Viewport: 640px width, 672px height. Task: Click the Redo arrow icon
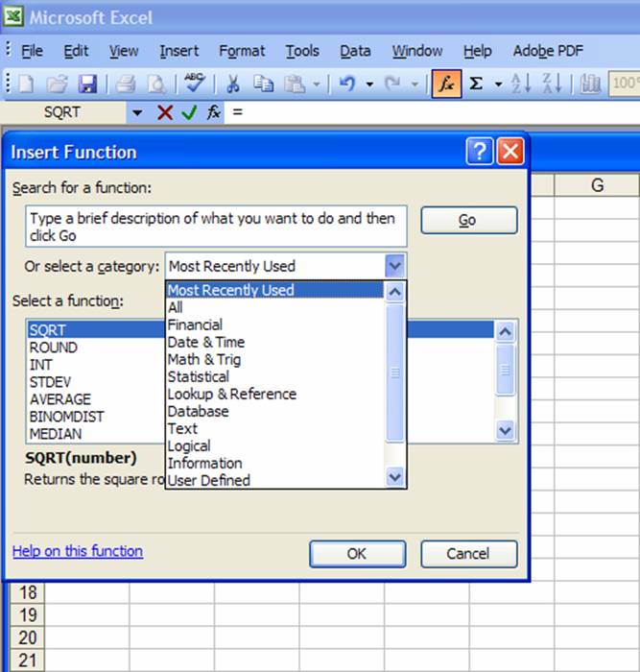[392, 84]
